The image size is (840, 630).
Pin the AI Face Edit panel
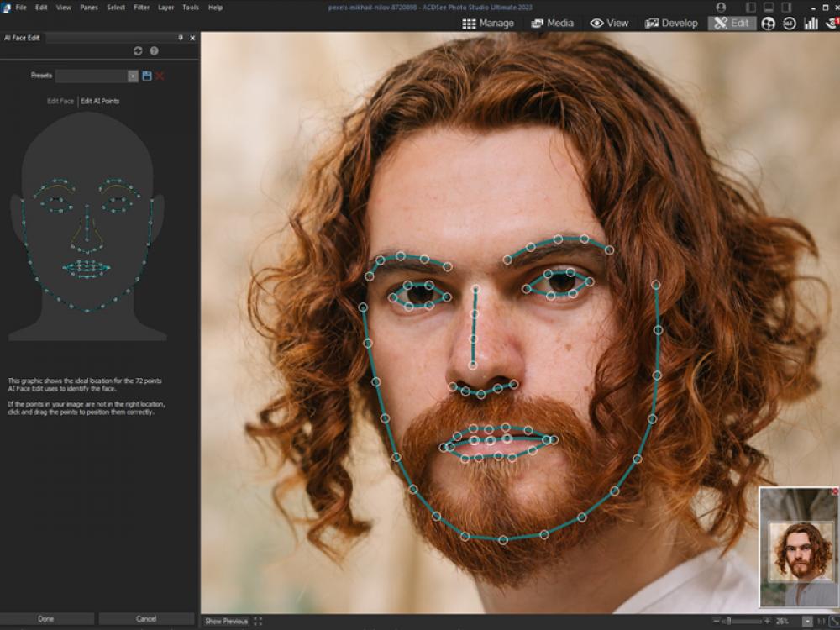181,38
